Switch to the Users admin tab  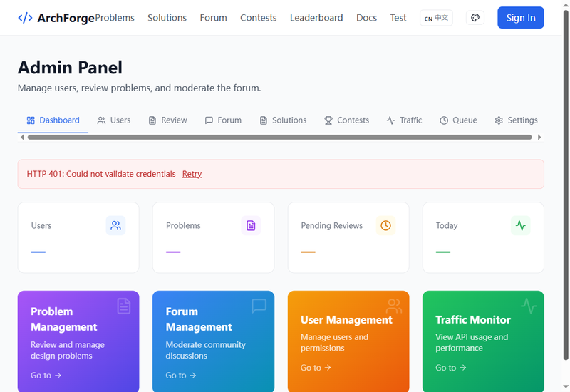click(x=114, y=120)
